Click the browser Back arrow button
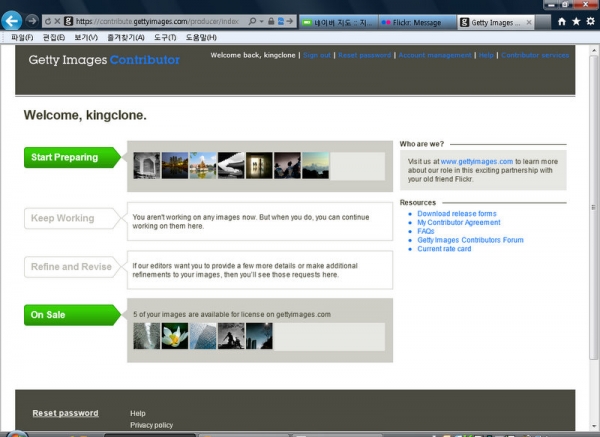This screenshot has width=600, height=437. click(13, 20)
